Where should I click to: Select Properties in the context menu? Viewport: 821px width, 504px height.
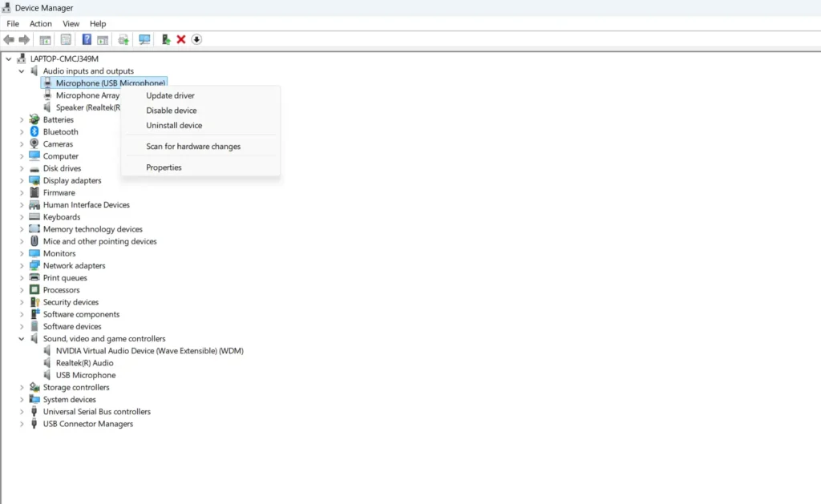[x=164, y=167]
